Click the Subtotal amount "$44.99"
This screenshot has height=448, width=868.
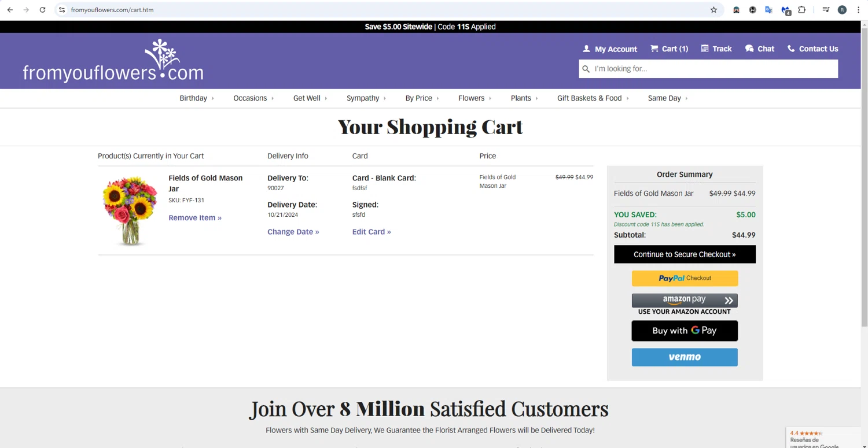coord(744,235)
